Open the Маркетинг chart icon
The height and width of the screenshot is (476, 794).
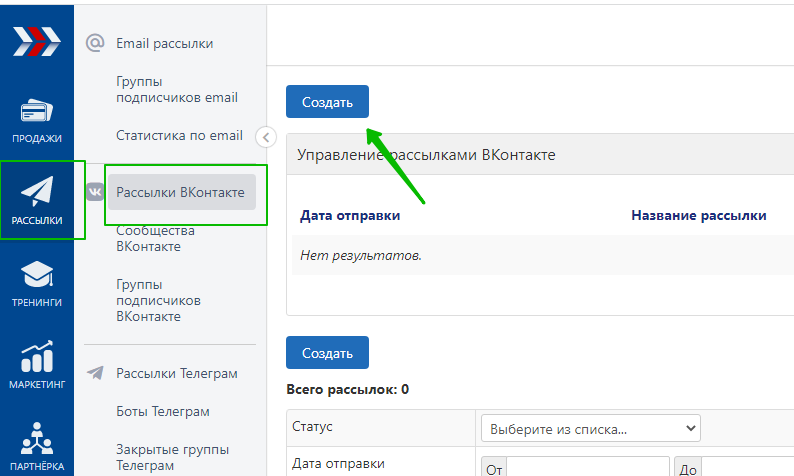point(36,357)
